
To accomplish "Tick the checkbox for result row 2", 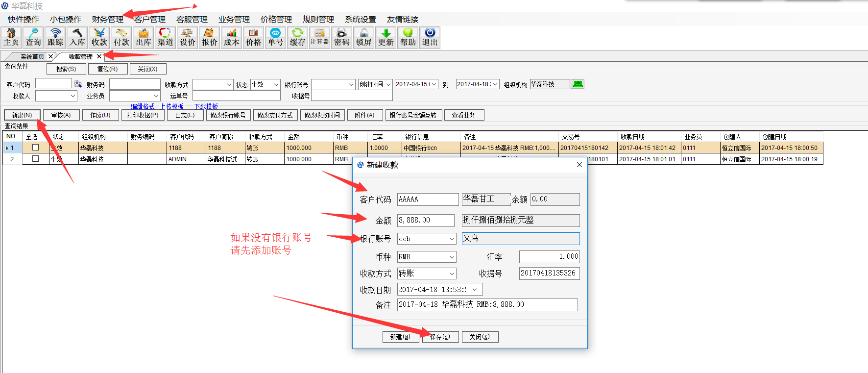I will [35, 159].
